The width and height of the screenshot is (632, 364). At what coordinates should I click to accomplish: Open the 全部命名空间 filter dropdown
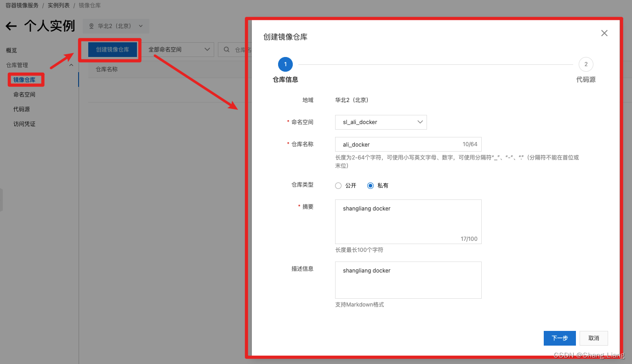click(x=177, y=49)
